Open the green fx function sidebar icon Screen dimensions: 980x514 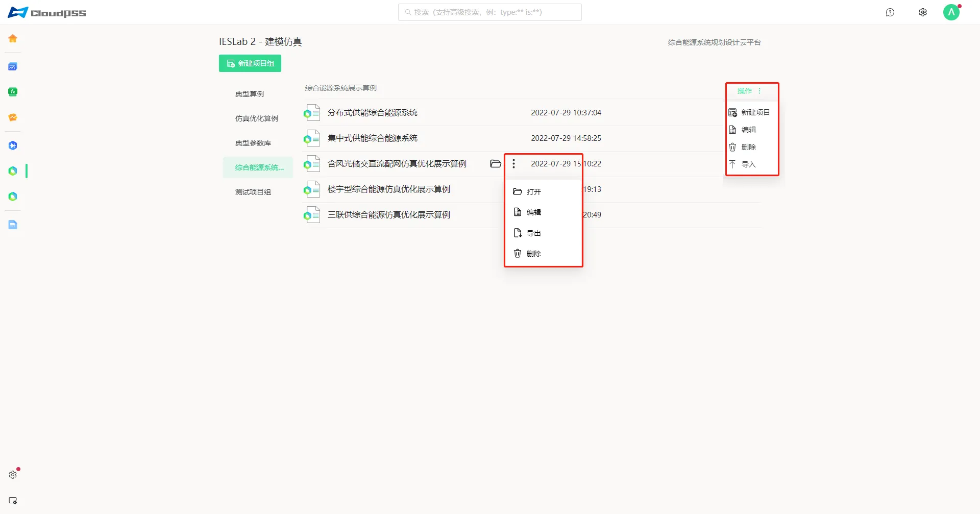pyautogui.click(x=13, y=92)
